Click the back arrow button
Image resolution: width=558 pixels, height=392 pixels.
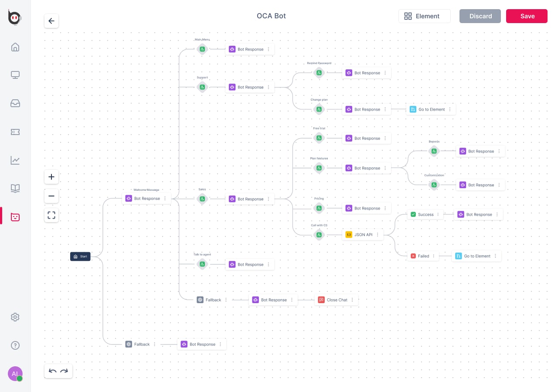[51, 21]
